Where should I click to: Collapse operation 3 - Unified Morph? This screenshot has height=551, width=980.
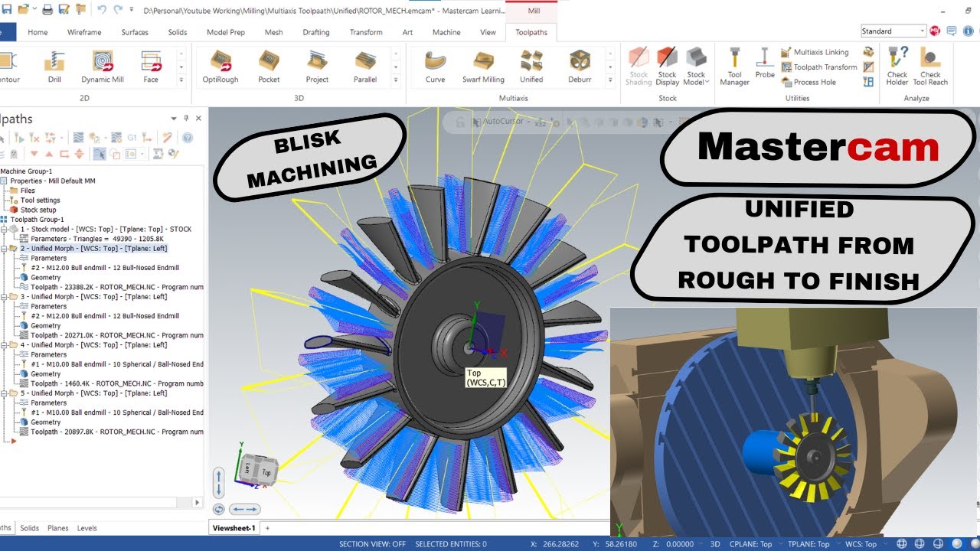(4, 297)
